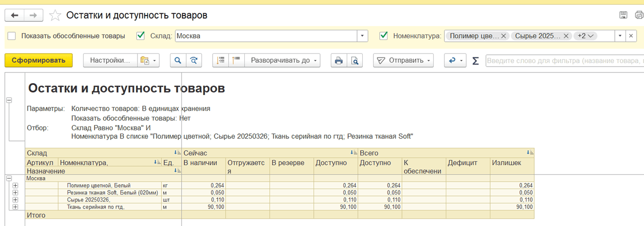The width and height of the screenshot is (644, 226).
Task: Open the Настройки... button
Action: click(111, 61)
